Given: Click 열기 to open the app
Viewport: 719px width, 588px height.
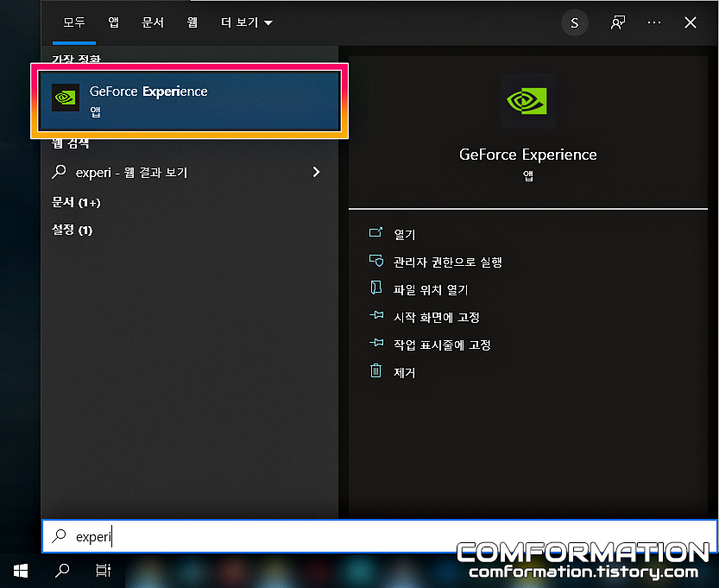Looking at the screenshot, I should click(x=404, y=234).
